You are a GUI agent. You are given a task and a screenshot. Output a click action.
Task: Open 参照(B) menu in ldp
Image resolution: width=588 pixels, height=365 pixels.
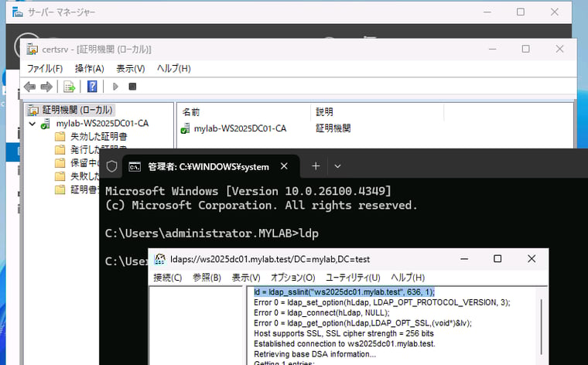pyautogui.click(x=207, y=278)
